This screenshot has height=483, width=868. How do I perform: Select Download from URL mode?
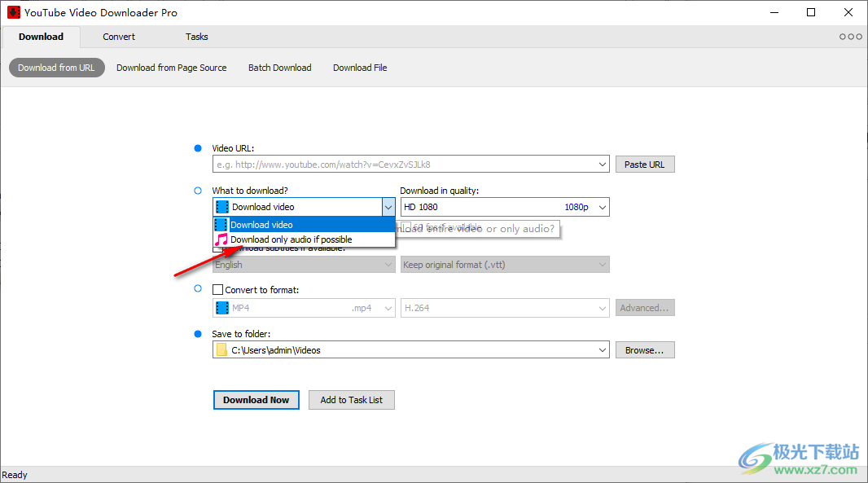tap(56, 68)
